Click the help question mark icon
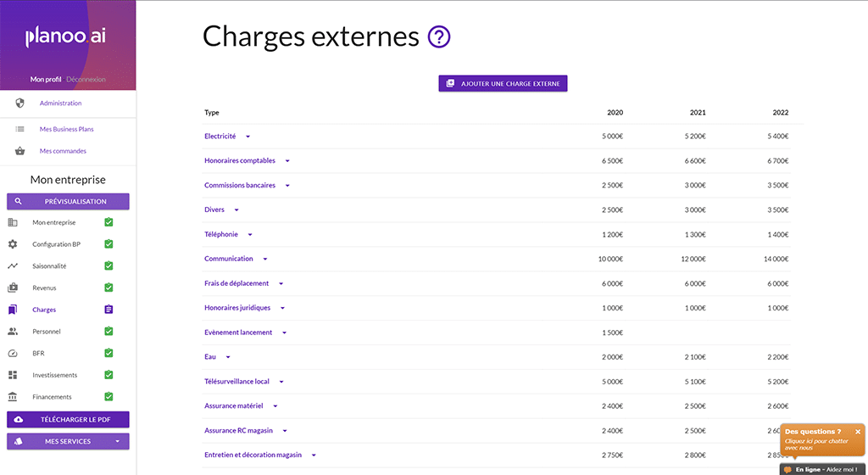 439,37
